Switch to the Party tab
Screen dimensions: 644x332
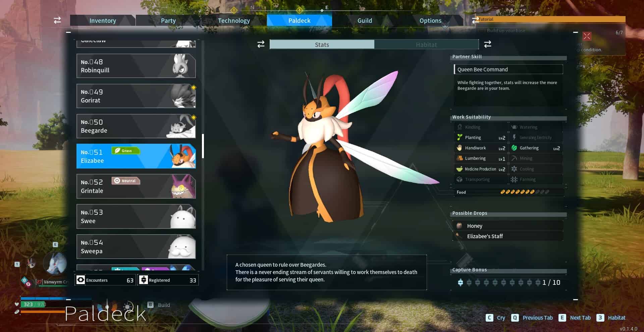[x=168, y=20]
